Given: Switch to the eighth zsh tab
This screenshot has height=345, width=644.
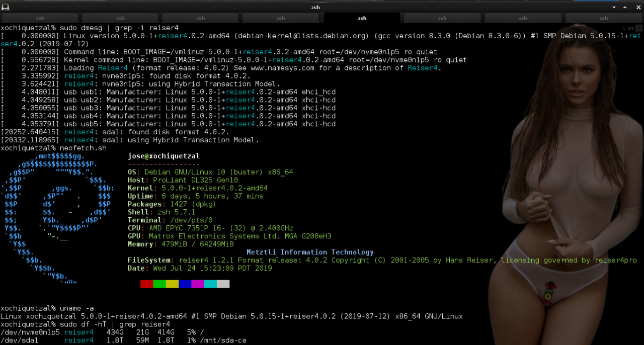Looking at the screenshot, I should [x=603, y=18].
